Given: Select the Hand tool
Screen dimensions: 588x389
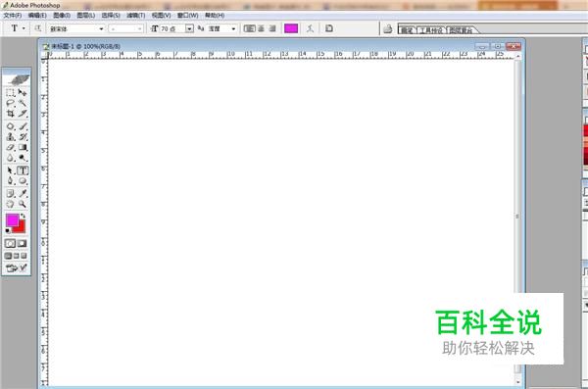Looking at the screenshot, I should (x=11, y=204).
